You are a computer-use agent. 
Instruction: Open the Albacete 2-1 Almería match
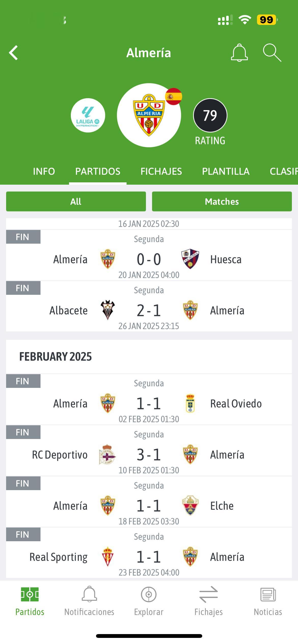[x=149, y=306]
